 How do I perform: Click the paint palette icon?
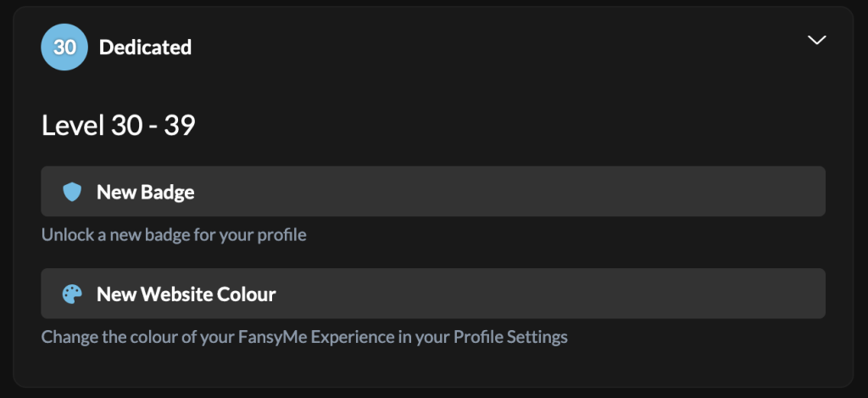coord(72,294)
